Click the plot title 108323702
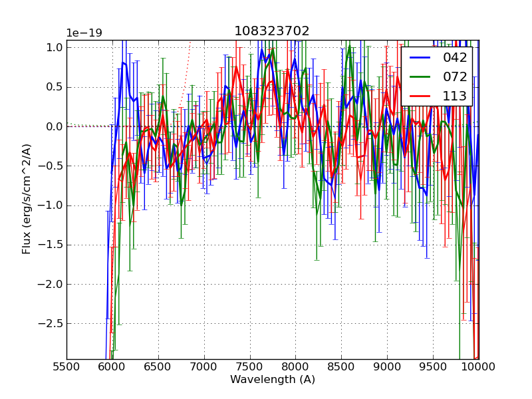The width and height of the screenshot is (532, 399). click(272, 31)
